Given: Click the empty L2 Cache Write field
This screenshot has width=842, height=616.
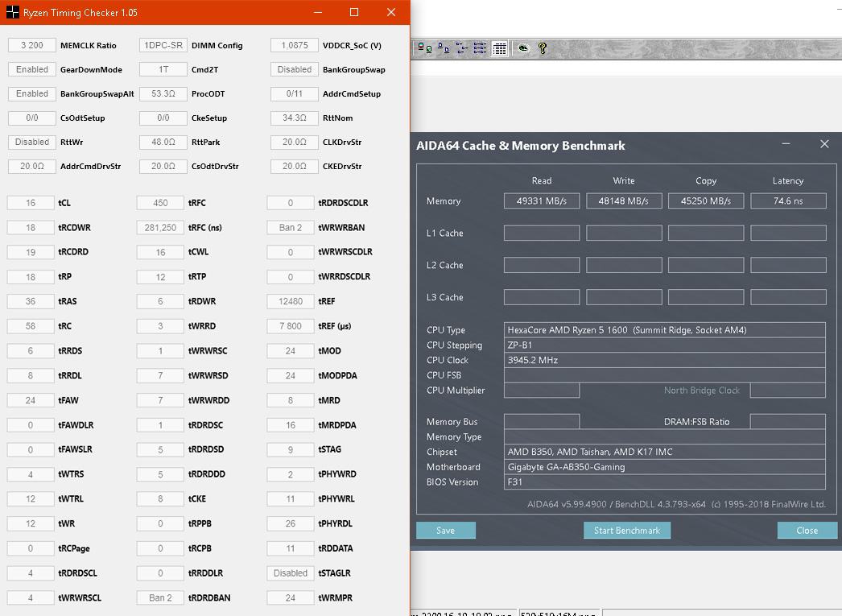Looking at the screenshot, I should pyautogui.click(x=624, y=265).
